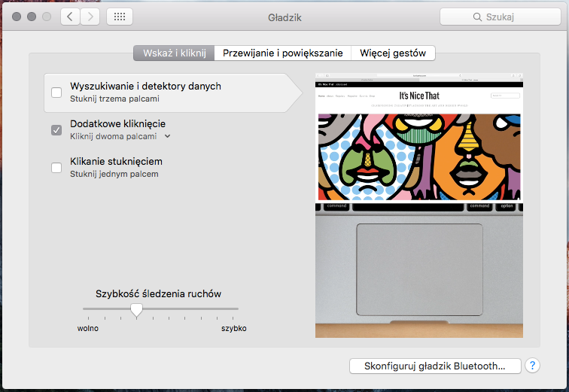
Task: Open help with the question mark button
Action: tap(532, 366)
